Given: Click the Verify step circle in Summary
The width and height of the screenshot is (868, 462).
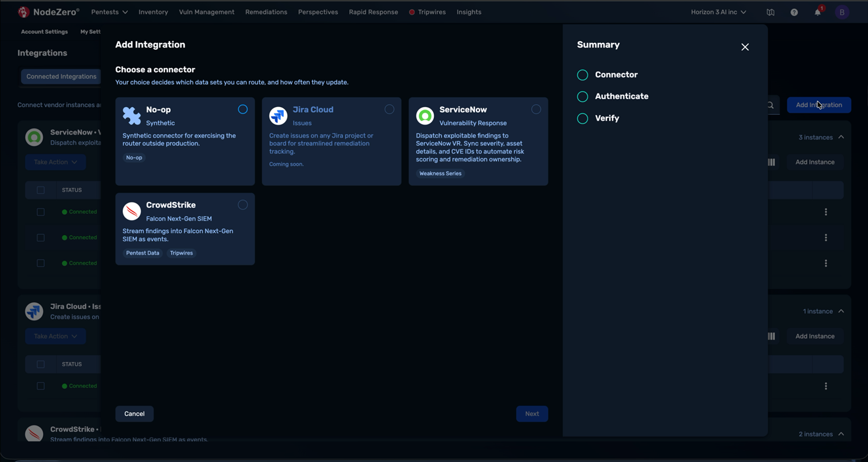Looking at the screenshot, I should pyautogui.click(x=583, y=119).
